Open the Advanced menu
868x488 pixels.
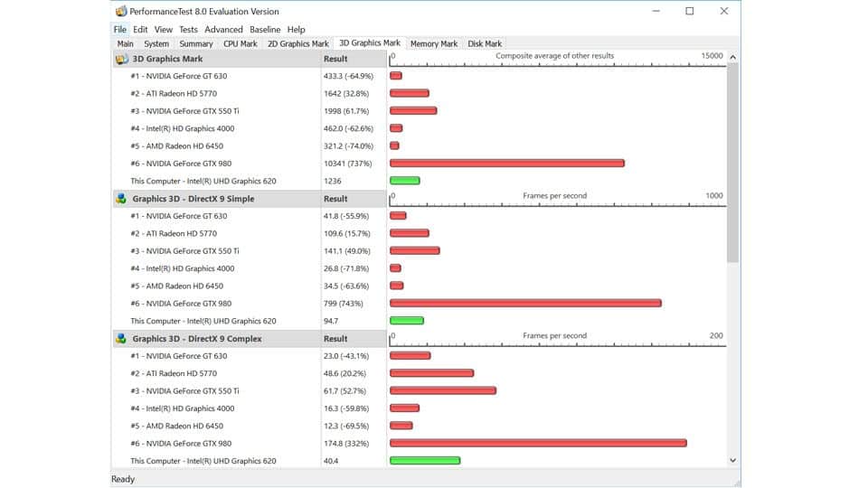223,29
